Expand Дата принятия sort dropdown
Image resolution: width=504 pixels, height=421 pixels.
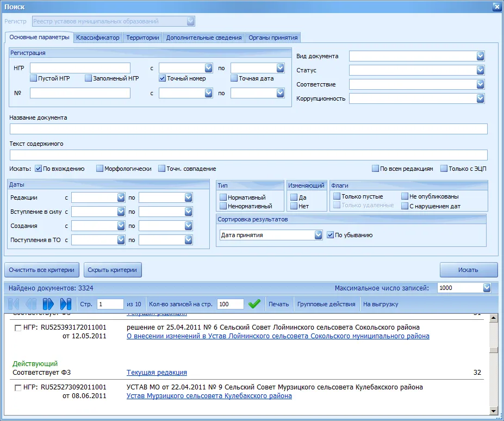tap(318, 235)
